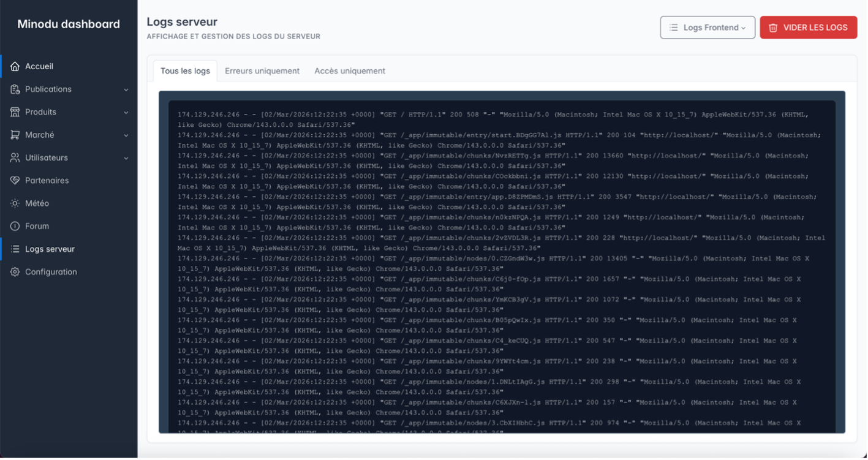Open Partenaires sidebar entry

point(69,181)
